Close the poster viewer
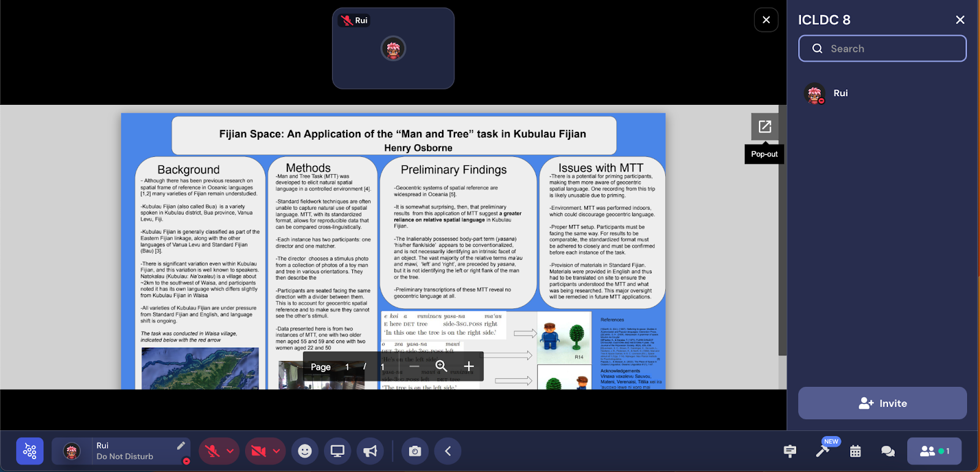Viewport: 980px width, 472px height. pos(766,20)
